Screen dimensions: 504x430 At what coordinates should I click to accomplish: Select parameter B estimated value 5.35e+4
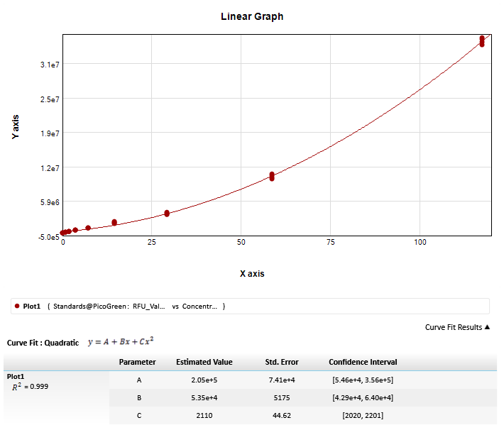tap(204, 398)
